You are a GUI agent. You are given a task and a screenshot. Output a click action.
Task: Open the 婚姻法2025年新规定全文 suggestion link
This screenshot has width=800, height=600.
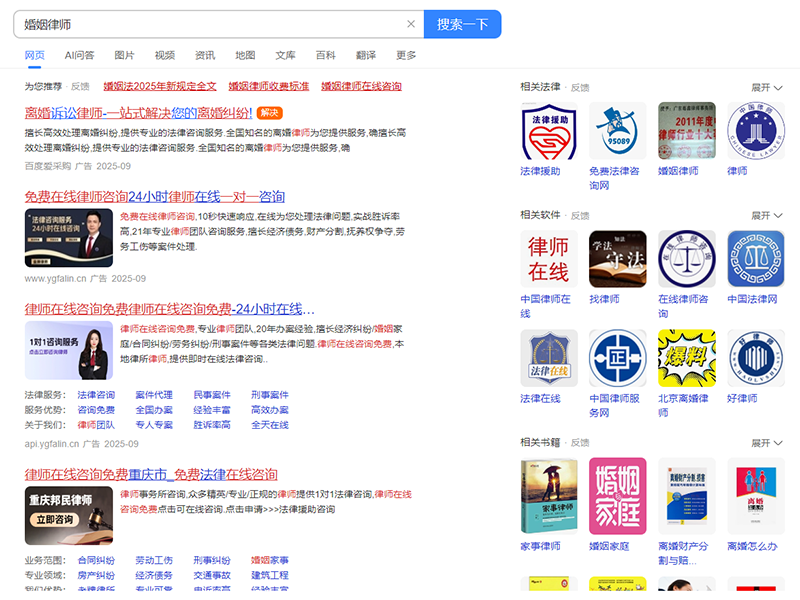pos(160,87)
